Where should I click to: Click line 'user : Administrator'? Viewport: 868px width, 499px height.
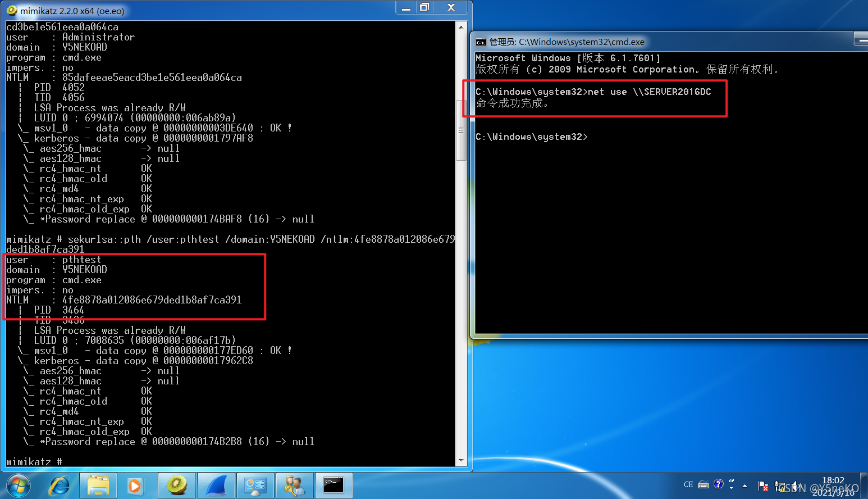(x=70, y=37)
